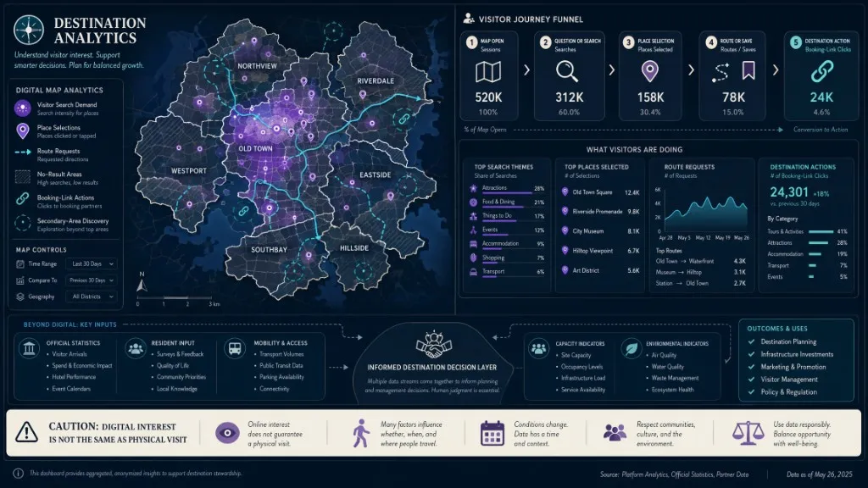The height and width of the screenshot is (488, 868).
Task: Select the Northview district label on map
Action: [257, 66]
